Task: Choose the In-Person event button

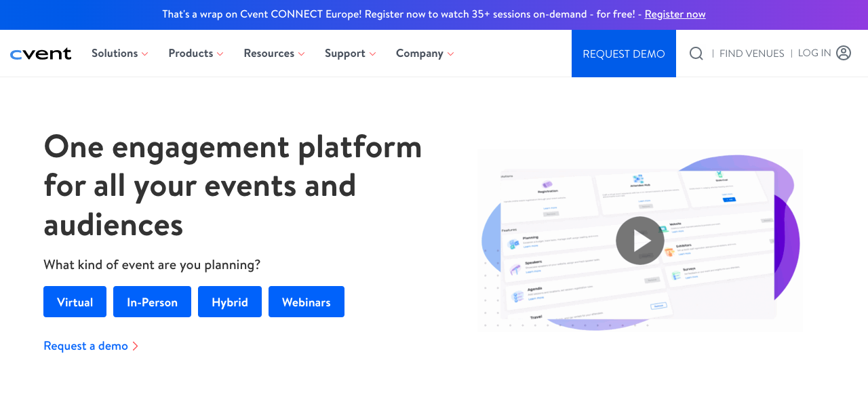Action: pyautogui.click(x=152, y=302)
